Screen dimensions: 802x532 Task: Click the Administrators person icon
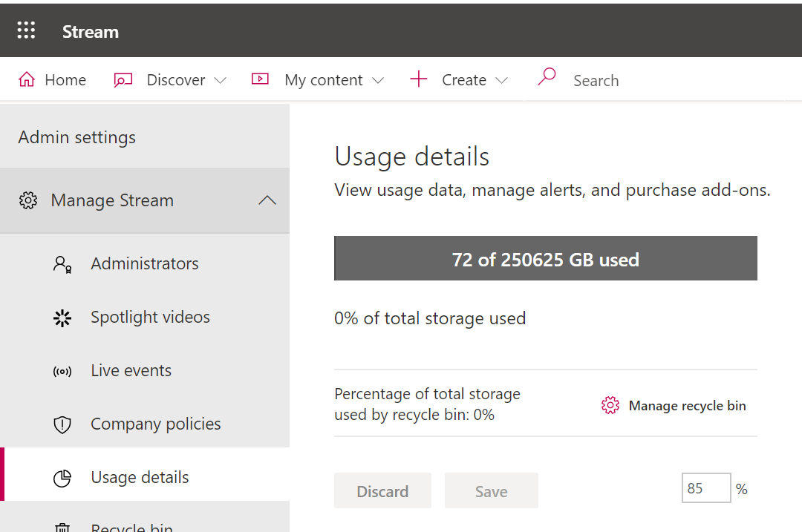tap(62, 263)
